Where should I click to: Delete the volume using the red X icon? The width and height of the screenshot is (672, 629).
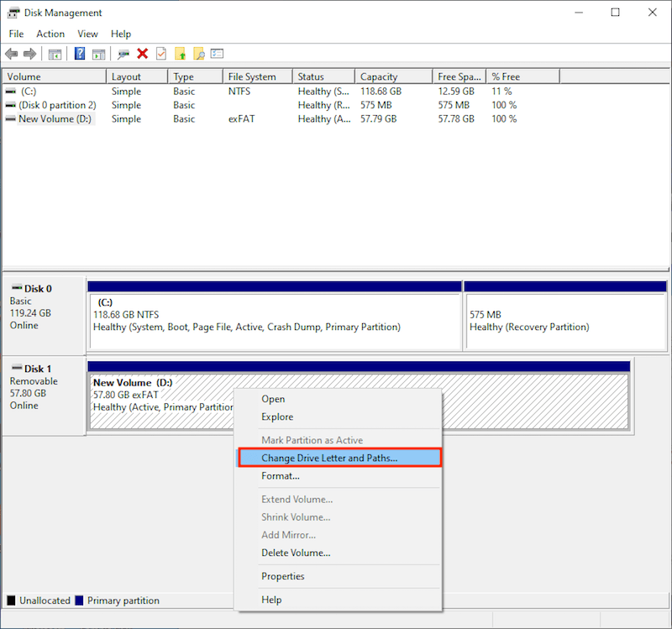pyautogui.click(x=141, y=53)
